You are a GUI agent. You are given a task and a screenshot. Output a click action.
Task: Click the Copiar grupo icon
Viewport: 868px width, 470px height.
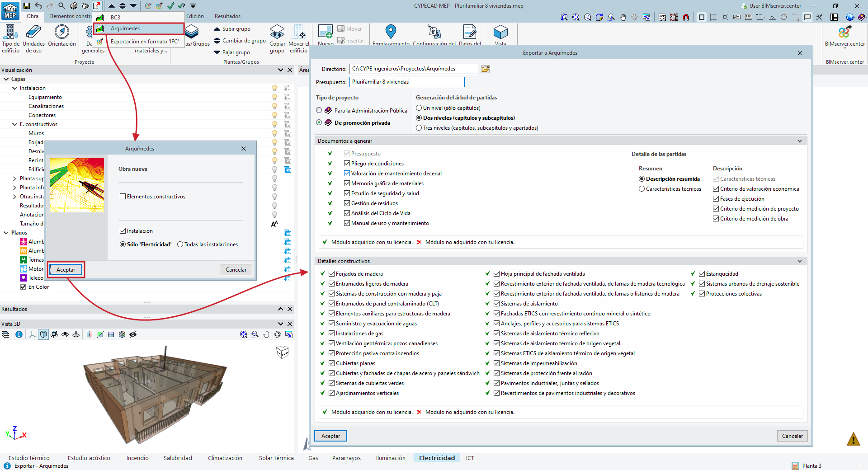(x=277, y=33)
